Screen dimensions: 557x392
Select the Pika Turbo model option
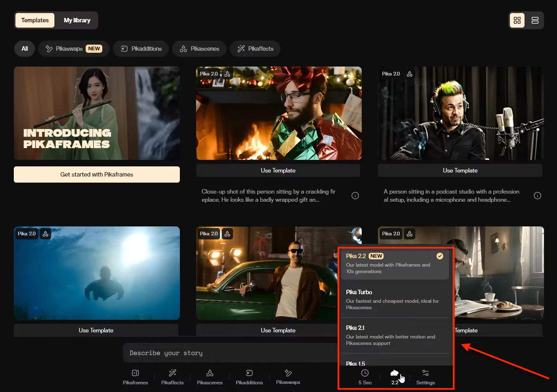(x=395, y=299)
